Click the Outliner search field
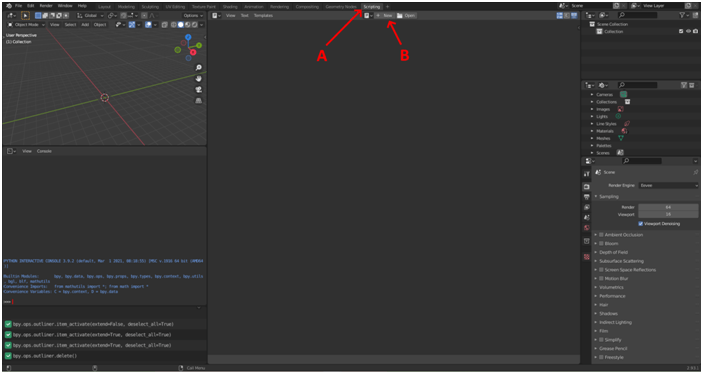The width and height of the screenshot is (703, 374). (637, 15)
